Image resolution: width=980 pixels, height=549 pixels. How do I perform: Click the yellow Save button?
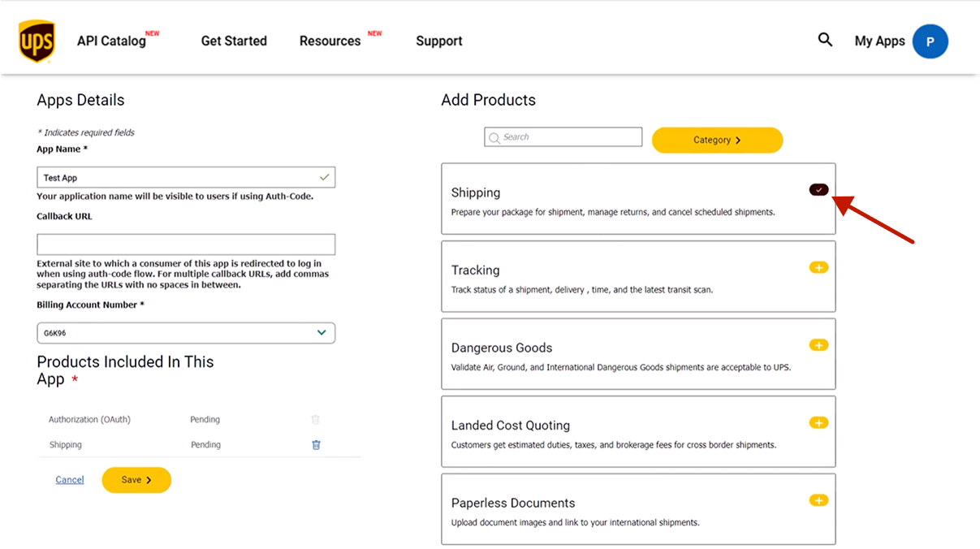click(136, 480)
